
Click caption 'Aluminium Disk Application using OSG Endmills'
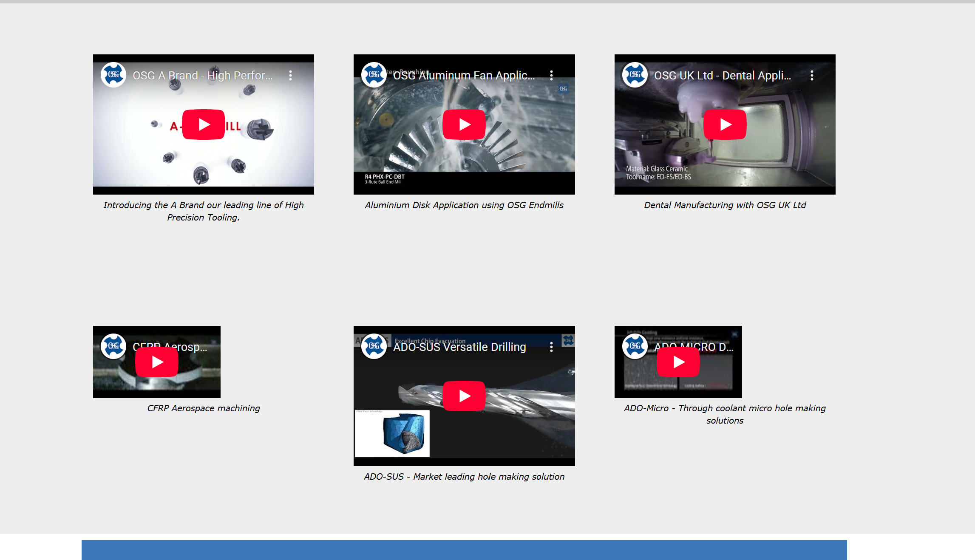464,205
